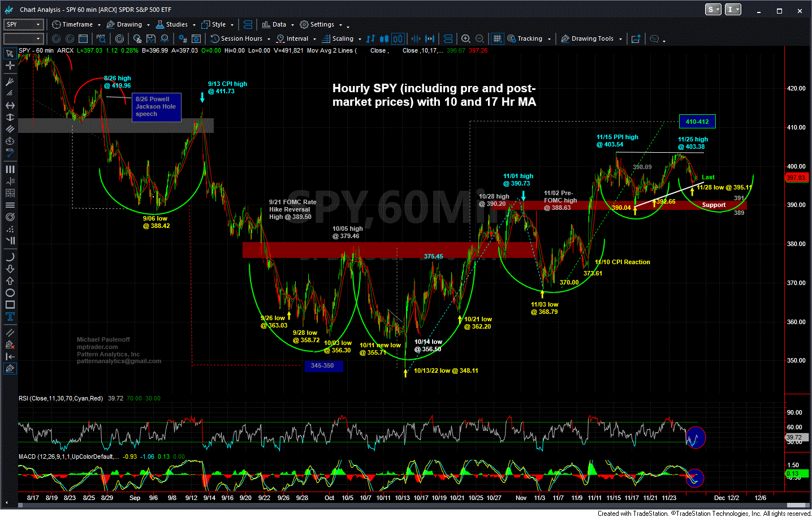Click the Tracking button

click(525, 38)
